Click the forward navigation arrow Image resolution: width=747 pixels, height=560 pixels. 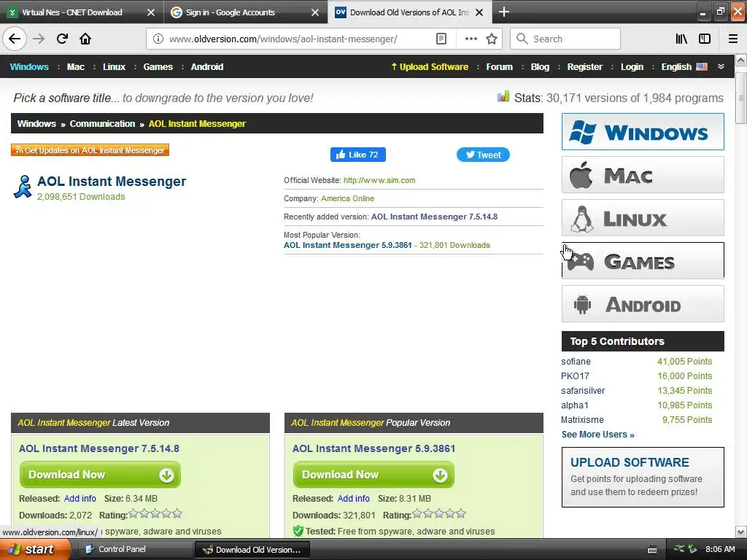[x=39, y=39]
